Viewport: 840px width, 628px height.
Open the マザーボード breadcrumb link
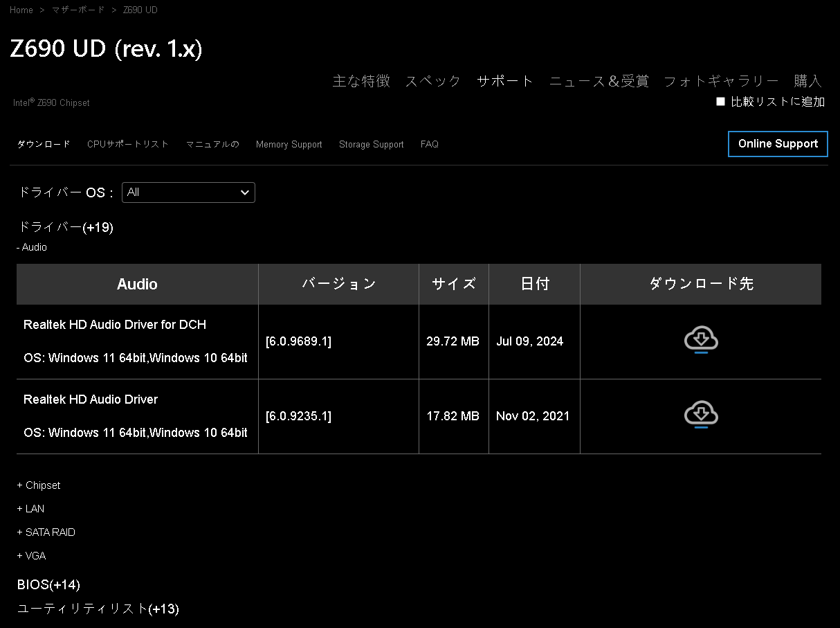click(77, 10)
